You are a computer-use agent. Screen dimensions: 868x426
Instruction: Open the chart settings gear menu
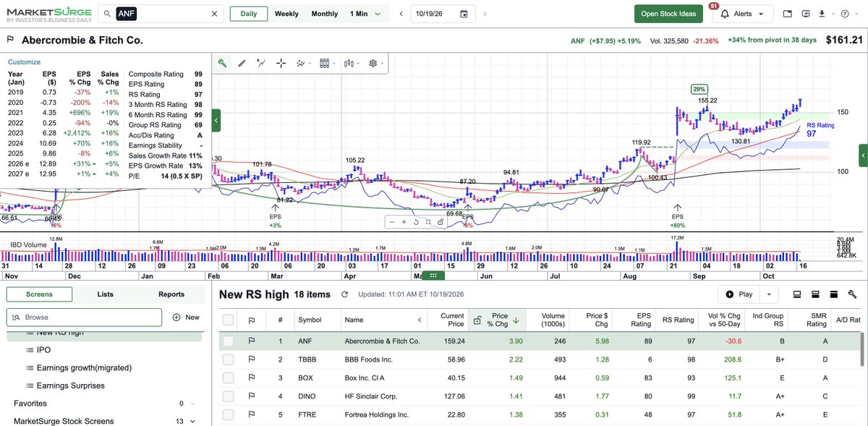(x=375, y=64)
